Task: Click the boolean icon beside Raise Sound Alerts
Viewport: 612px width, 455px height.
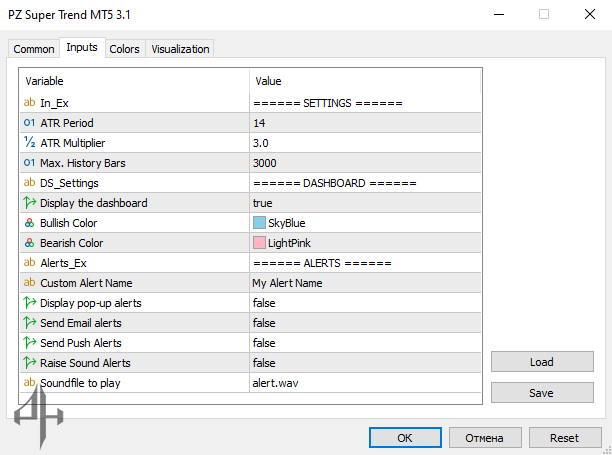Action: coord(29,363)
